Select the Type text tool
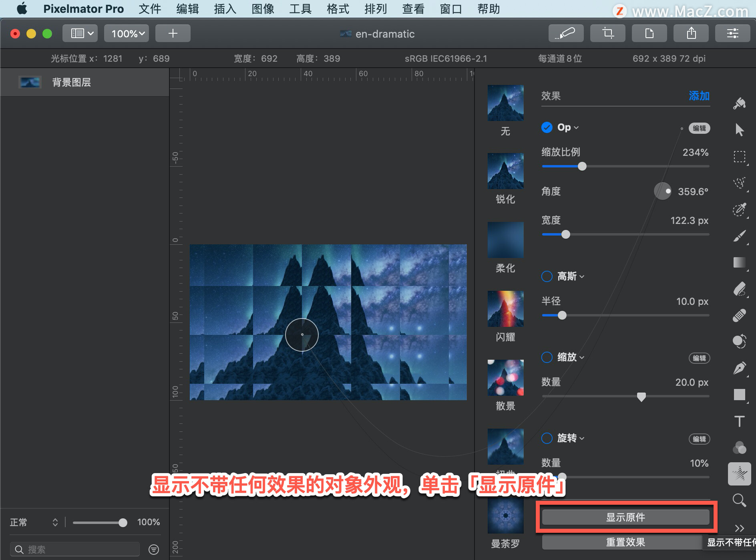The image size is (756, 560). pos(739,421)
